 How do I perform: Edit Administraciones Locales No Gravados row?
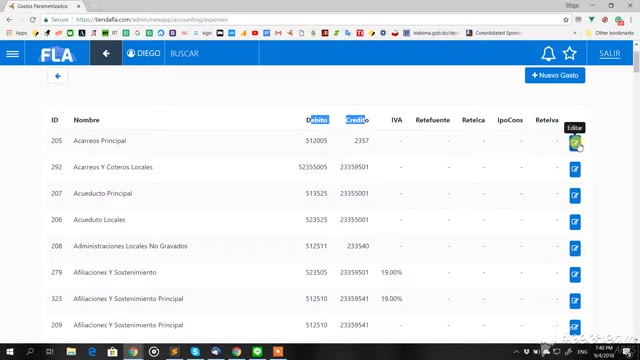coord(575,248)
